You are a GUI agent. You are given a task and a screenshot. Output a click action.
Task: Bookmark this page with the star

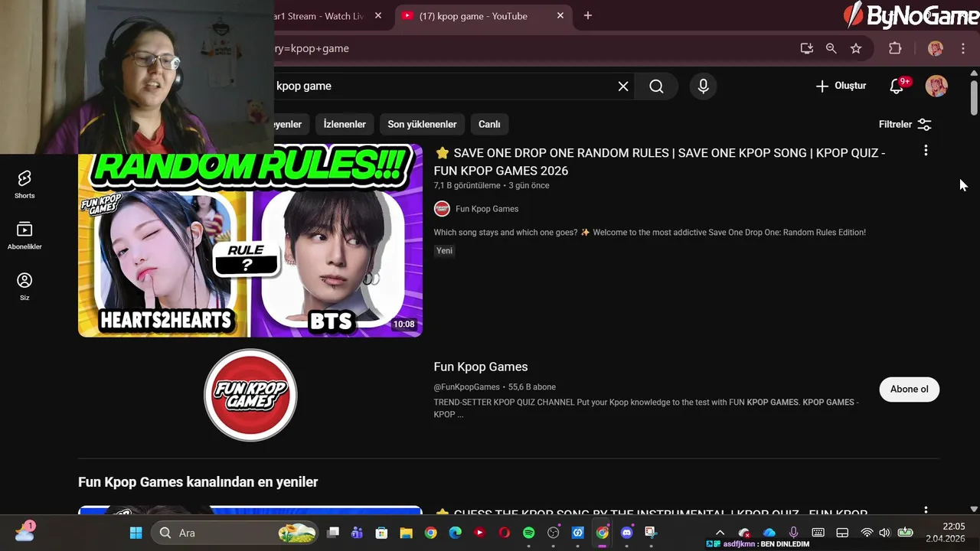click(x=856, y=48)
